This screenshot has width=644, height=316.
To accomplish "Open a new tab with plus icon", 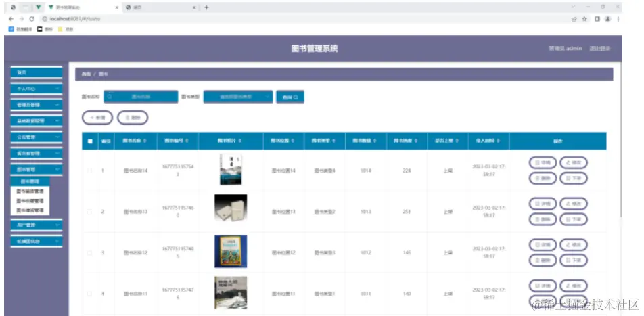I will tap(206, 7).
